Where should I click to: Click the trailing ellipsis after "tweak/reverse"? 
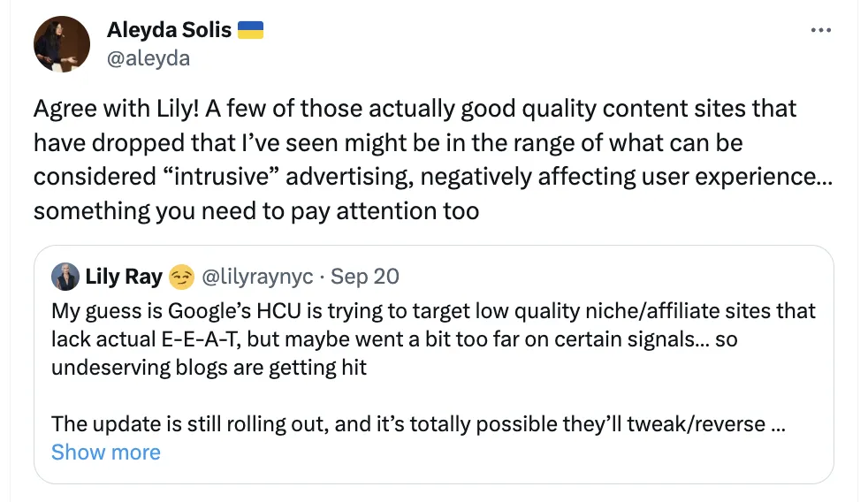pos(779,423)
